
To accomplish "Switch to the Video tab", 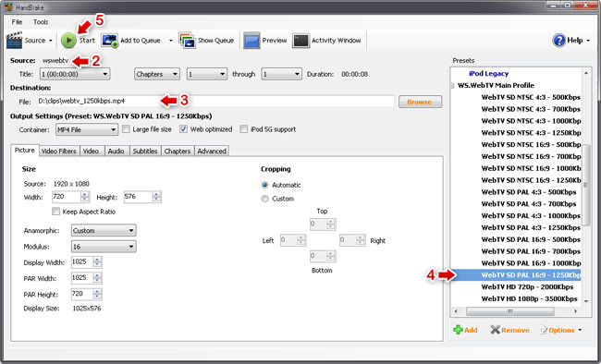I will (91, 151).
